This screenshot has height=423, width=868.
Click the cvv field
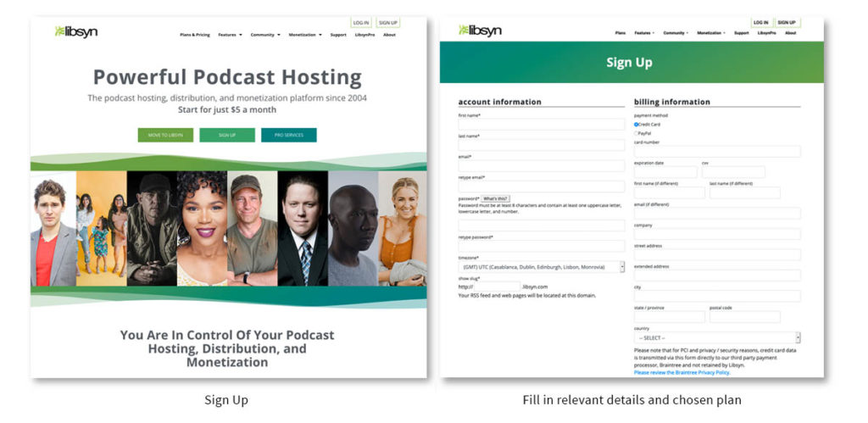[x=733, y=172]
